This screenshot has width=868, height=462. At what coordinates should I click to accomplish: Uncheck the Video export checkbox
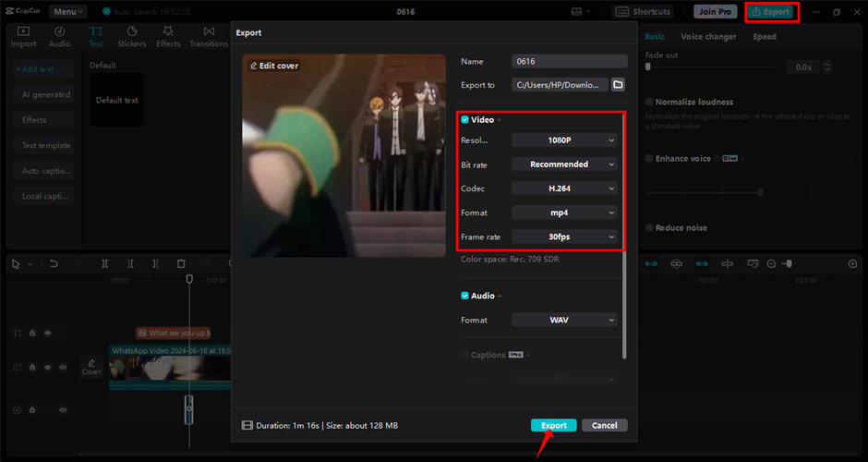(465, 119)
